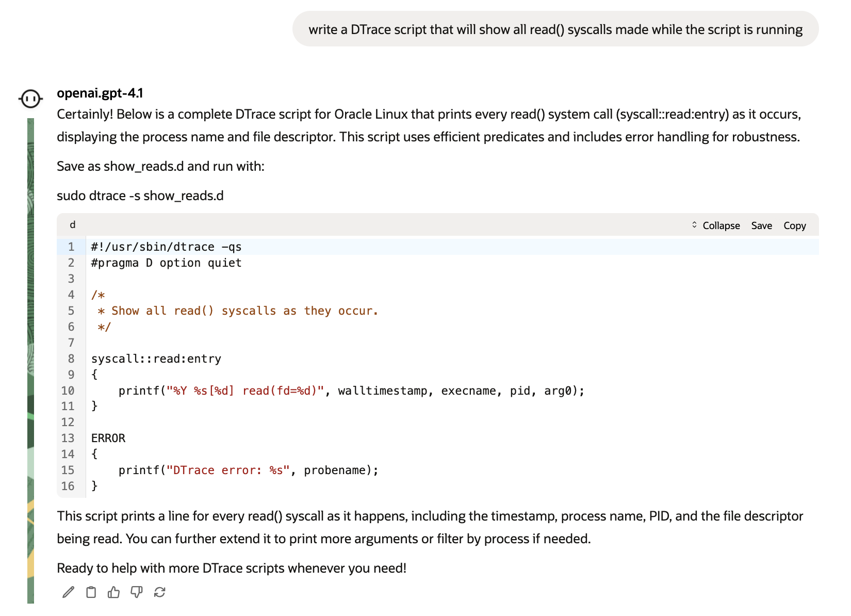Click the '#pragma D option quiet' code line
Viewport: 851px width, 616px height.
pos(166,263)
